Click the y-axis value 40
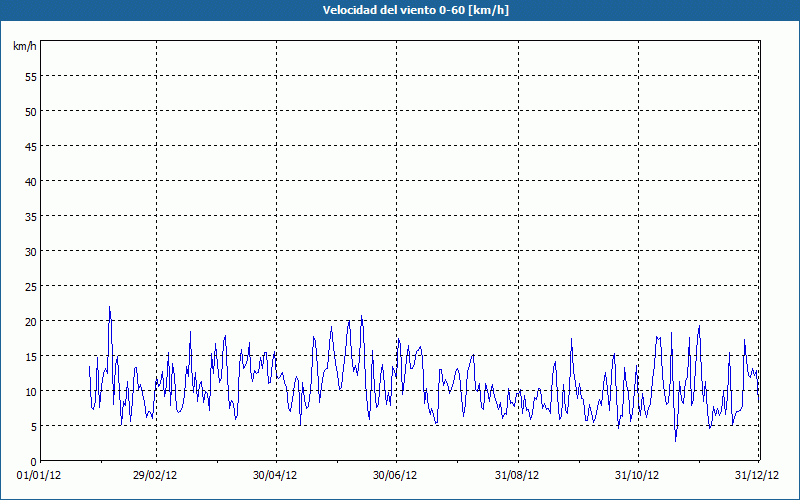Screen dimensions: 800x500 point(31,182)
